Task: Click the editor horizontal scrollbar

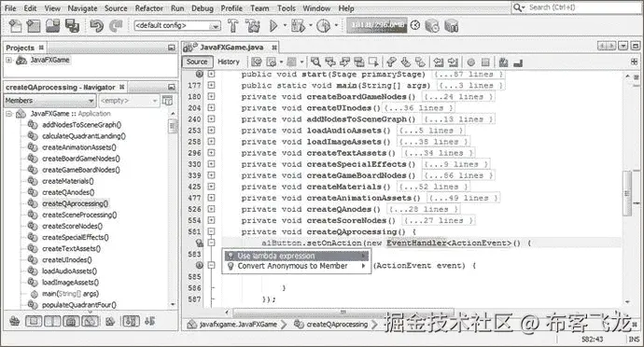Action: point(343,312)
